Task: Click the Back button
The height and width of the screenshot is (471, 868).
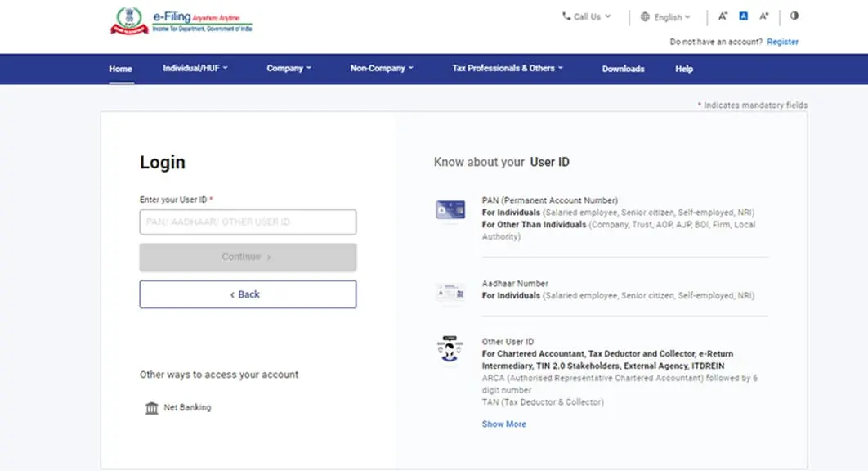Action: pyautogui.click(x=248, y=294)
